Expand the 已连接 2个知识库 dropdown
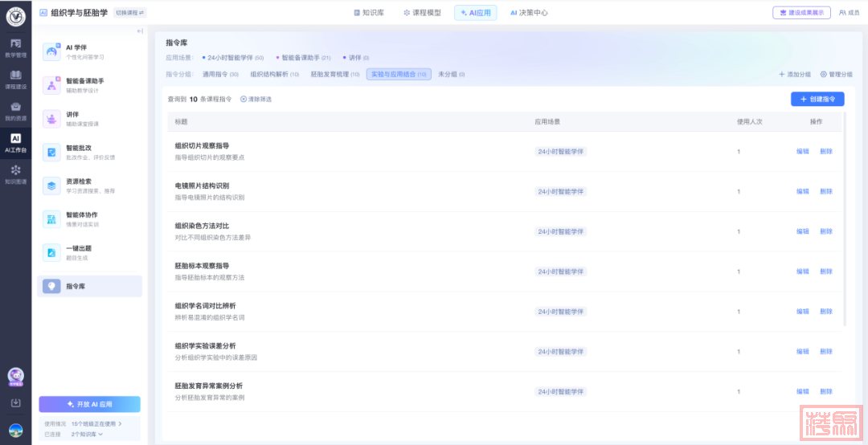Viewport: 868px width, 445px height. 88,435
